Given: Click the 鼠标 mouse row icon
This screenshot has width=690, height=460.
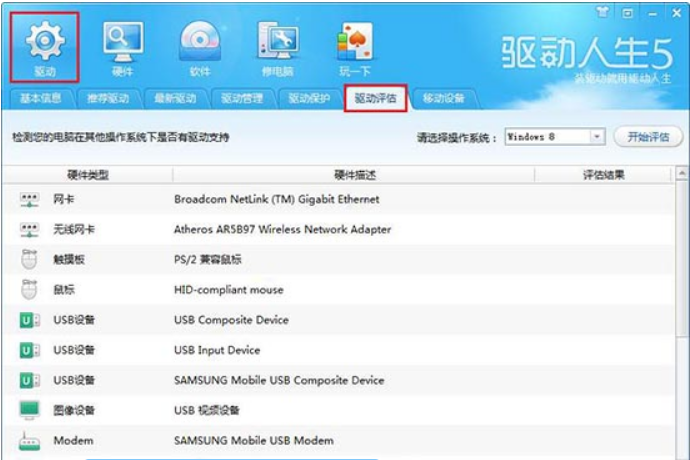Looking at the screenshot, I should [29, 290].
